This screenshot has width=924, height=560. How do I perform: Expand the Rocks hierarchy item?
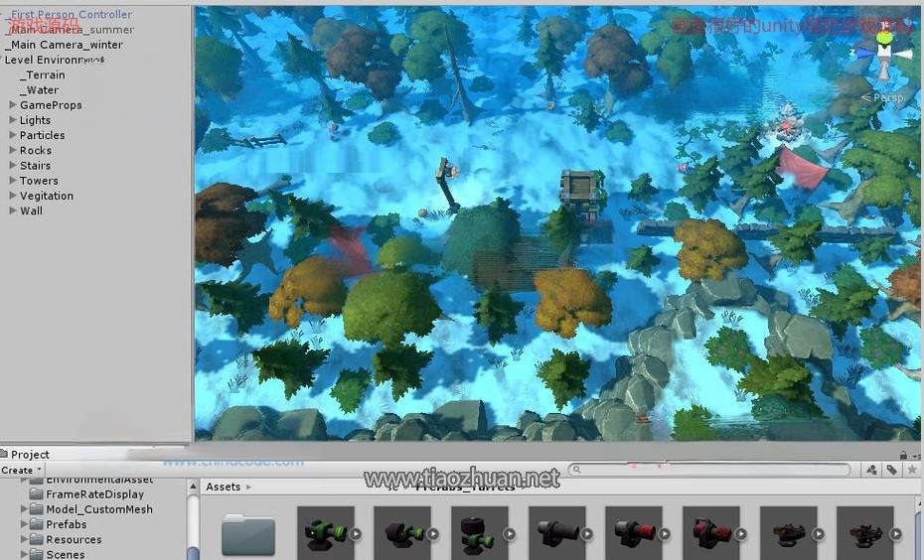13,150
